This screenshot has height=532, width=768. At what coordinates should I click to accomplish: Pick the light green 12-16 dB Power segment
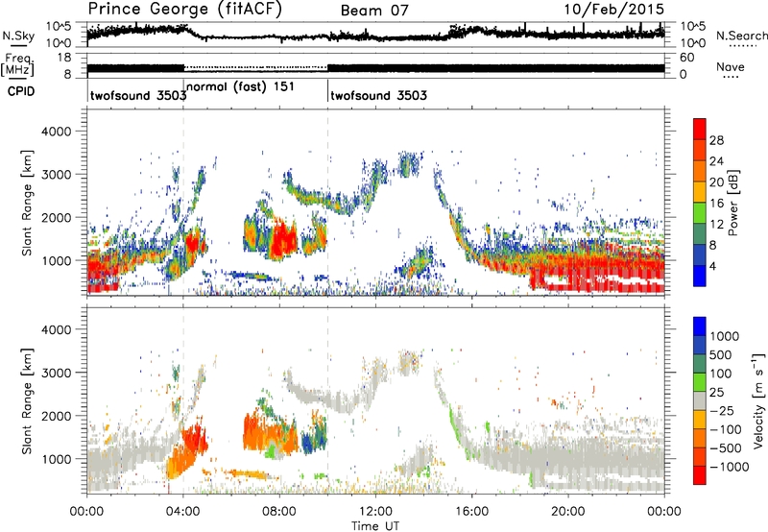click(x=700, y=213)
